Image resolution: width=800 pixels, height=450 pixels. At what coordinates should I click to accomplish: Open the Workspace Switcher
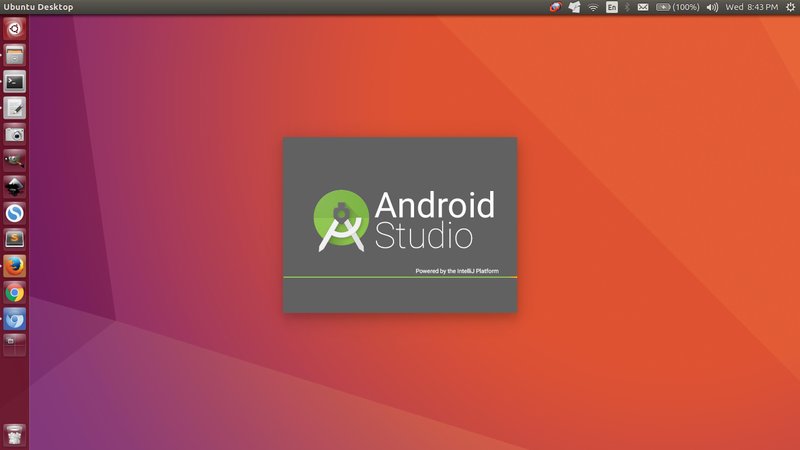pos(14,345)
